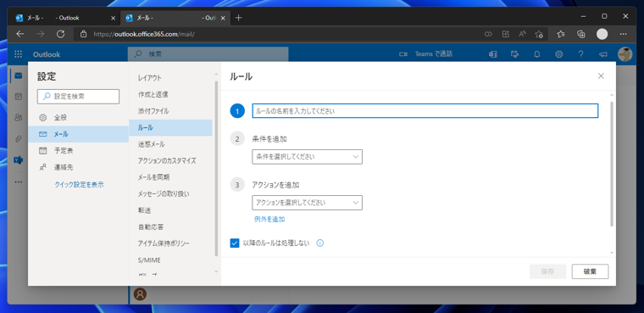Open the People icon in left rail
The image size is (644, 313).
tap(18, 118)
